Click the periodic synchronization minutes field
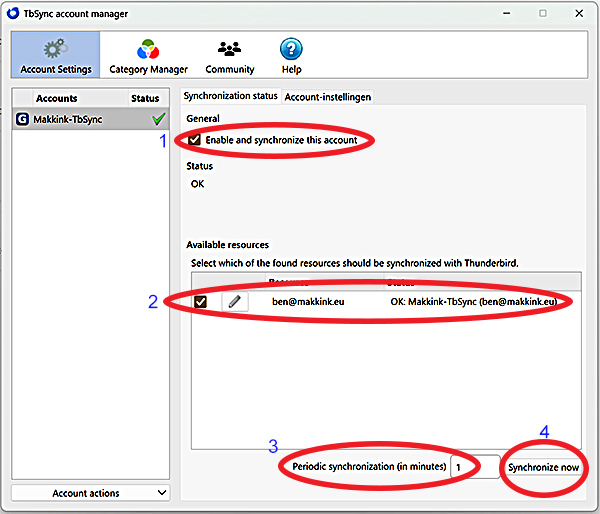The width and height of the screenshot is (600, 514). pyautogui.click(x=475, y=467)
